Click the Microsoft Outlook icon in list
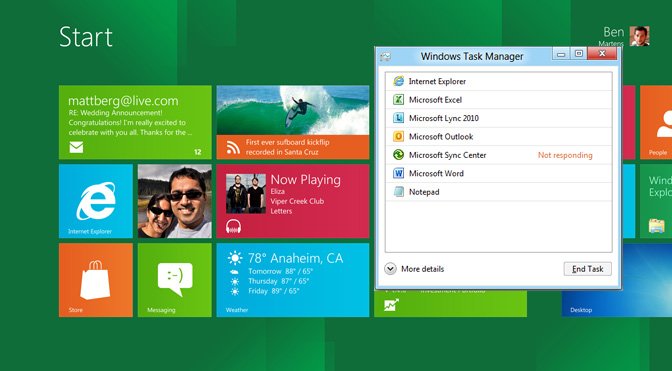This screenshot has height=371, width=672. [399, 136]
